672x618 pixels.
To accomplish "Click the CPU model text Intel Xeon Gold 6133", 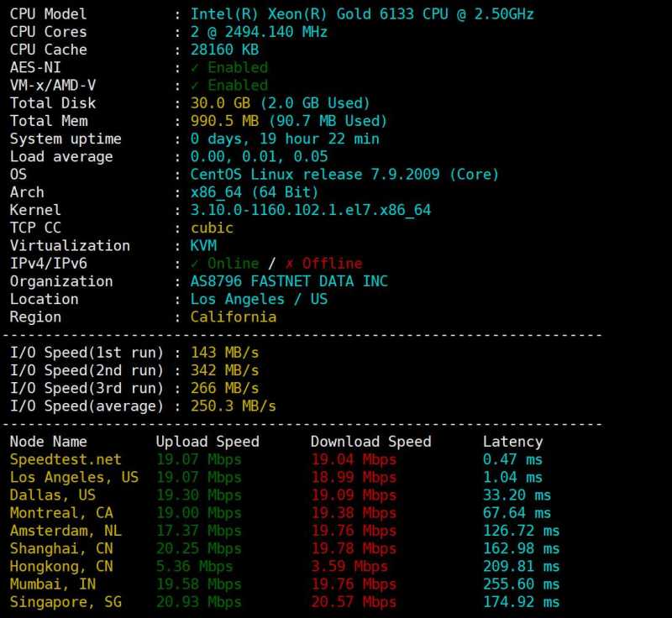I will pyautogui.click(x=361, y=14).
